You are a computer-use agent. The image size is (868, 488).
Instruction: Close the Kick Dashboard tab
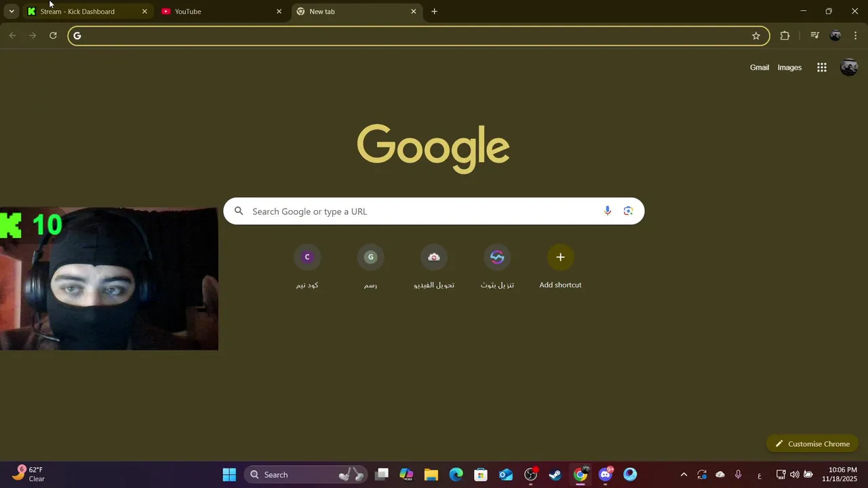tap(144, 12)
